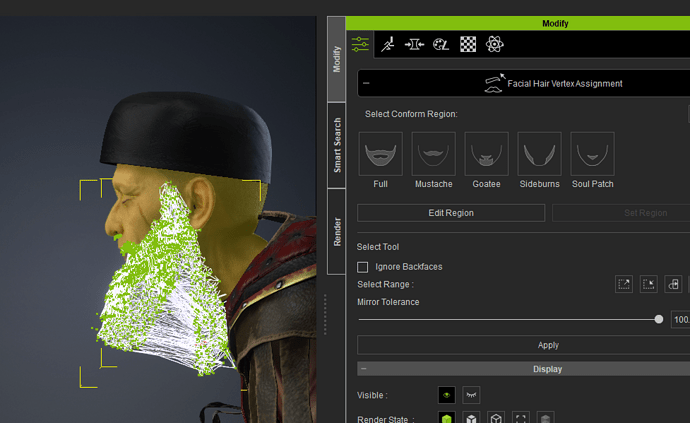The image size is (690, 423).
Task: Click the expand selection range icon
Action: click(624, 284)
